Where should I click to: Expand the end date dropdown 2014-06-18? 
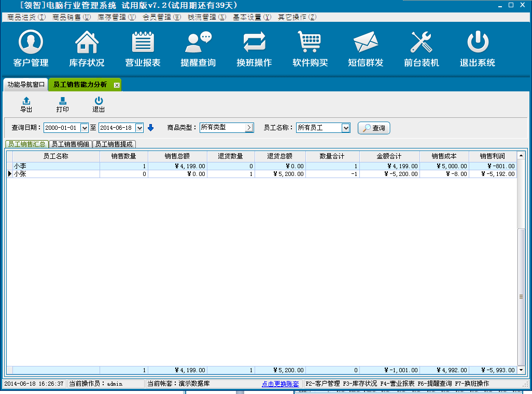[x=139, y=128]
